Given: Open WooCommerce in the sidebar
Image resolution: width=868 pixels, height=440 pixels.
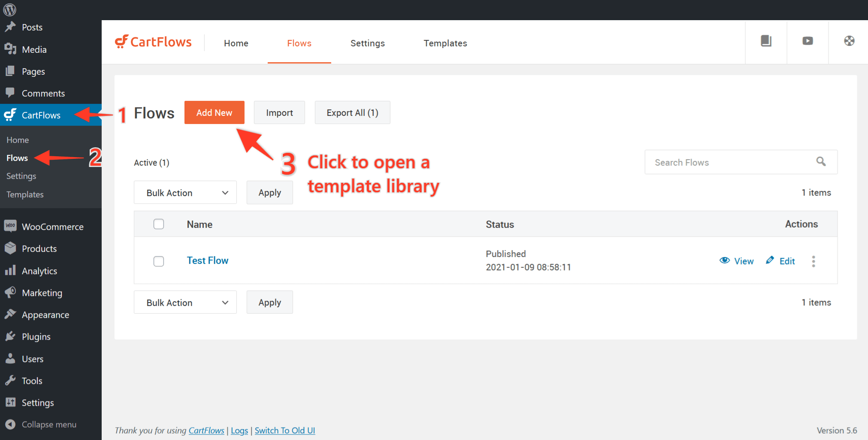Looking at the screenshot, I should (52, 227).
